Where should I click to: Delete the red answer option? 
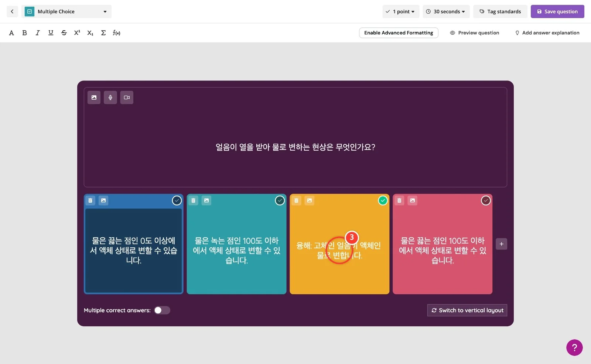[x=399, y=200]
